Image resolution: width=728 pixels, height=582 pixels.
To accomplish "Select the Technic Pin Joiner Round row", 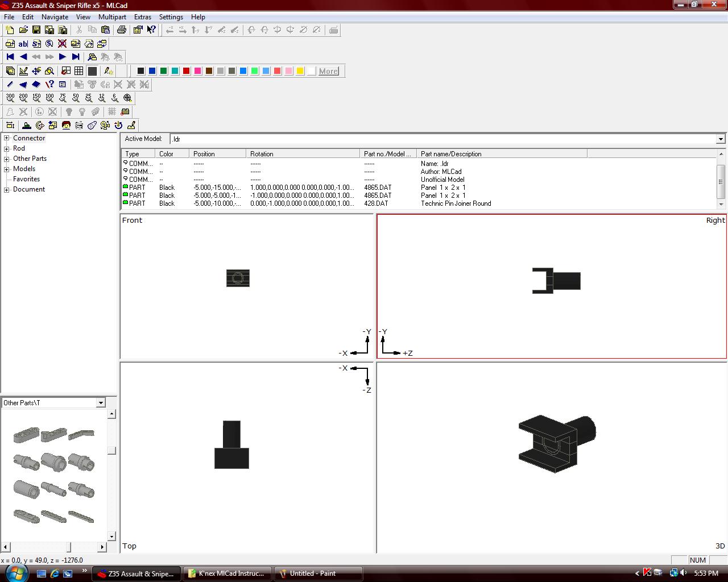I will [420, 203].
